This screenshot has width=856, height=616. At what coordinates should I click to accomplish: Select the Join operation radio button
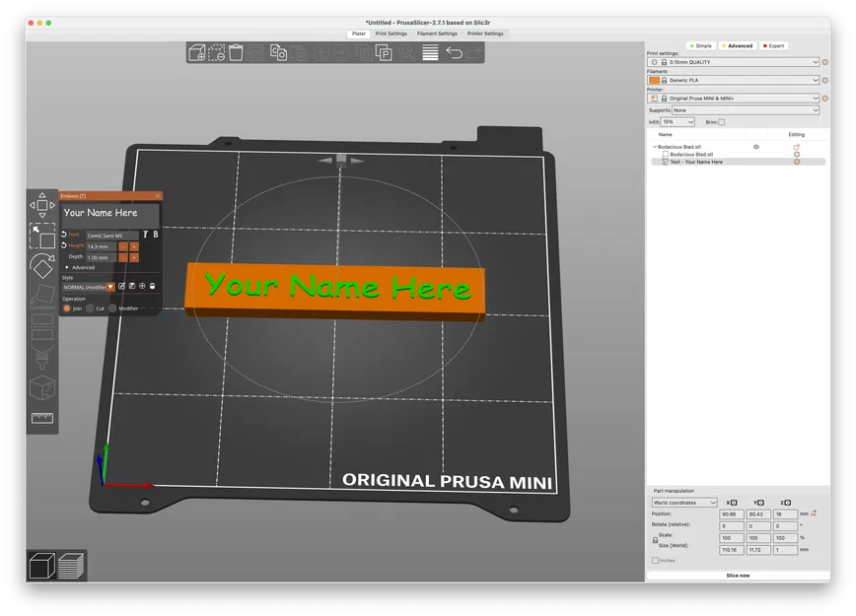[67, 308]
